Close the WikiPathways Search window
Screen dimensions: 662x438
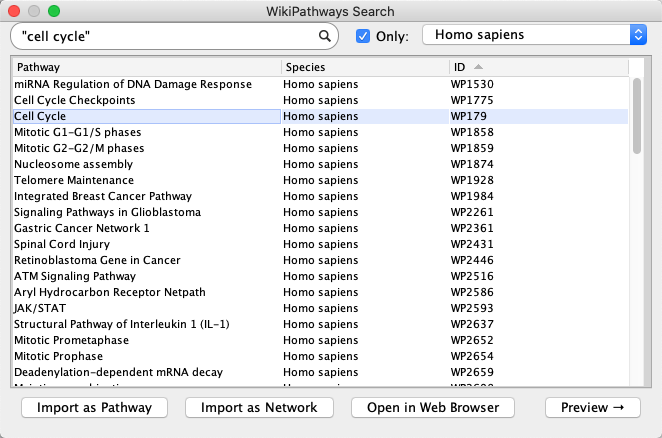(14, 10)
